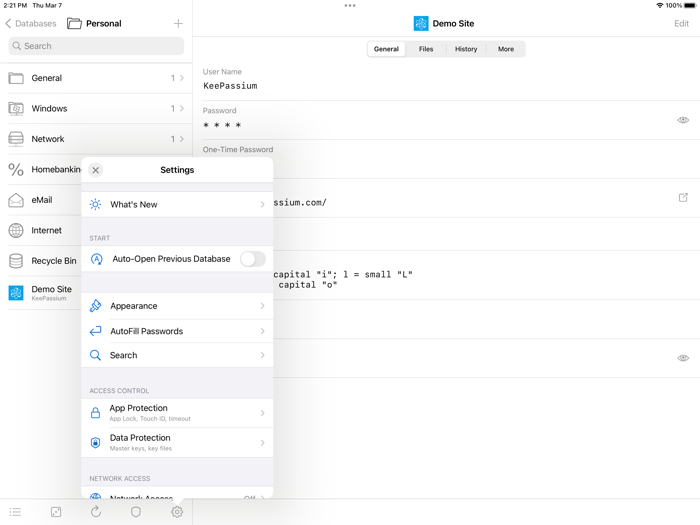Click the battery indicator in status bar
Image resolution: width=700 pixels, height=525 pixels.
pos(690,5)
